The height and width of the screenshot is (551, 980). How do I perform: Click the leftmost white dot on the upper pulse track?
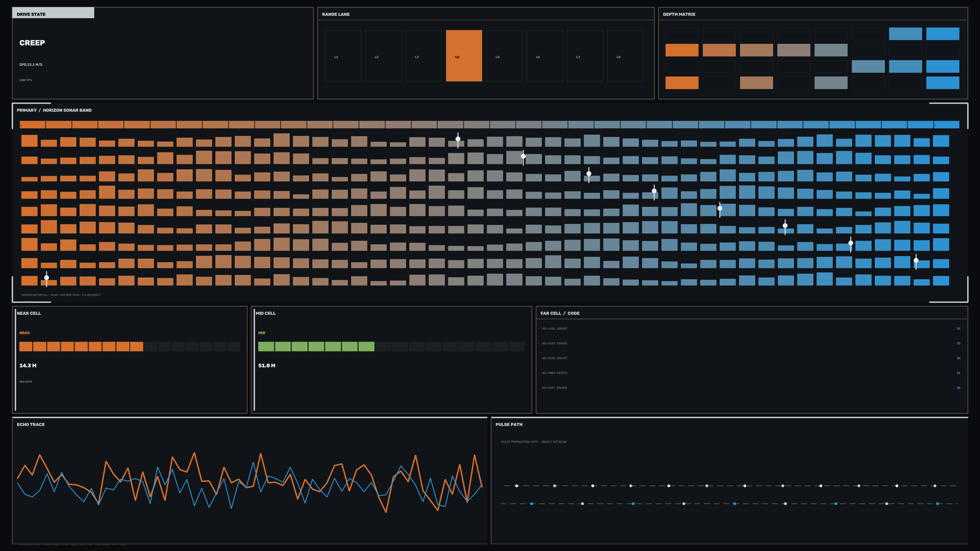(517, 486)
